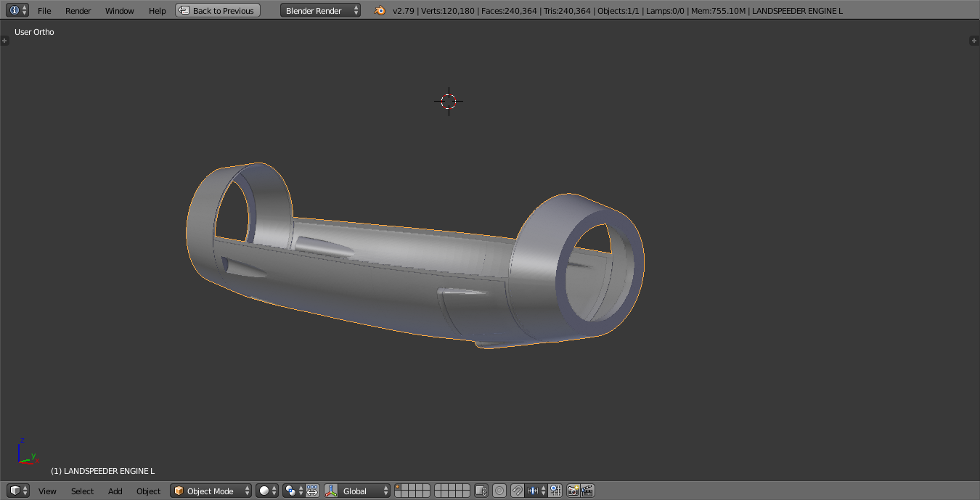Click the Tris:240,364 statistic text
Viewport: 980px width, 500px height.
(x=567, y=11)
